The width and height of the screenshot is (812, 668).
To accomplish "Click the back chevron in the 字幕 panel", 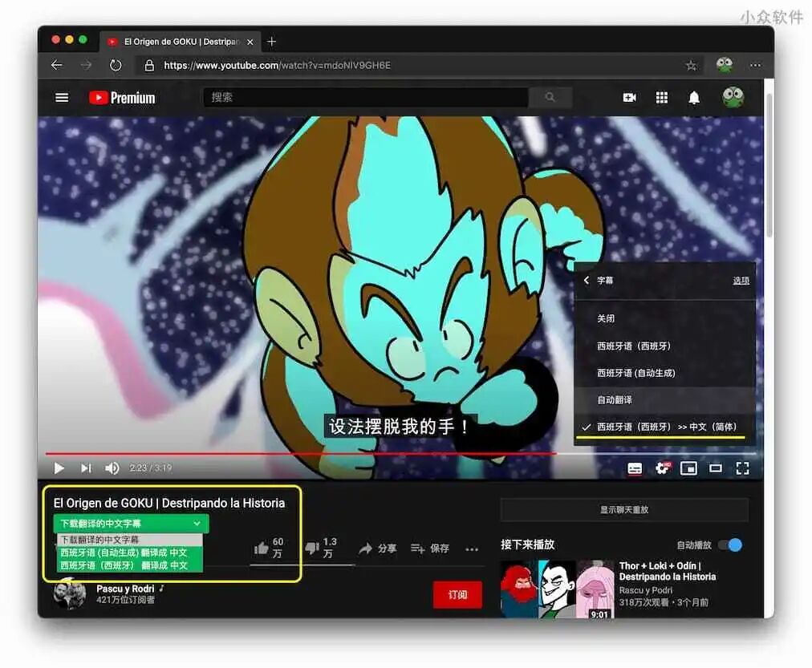I will tap(587, 281).
